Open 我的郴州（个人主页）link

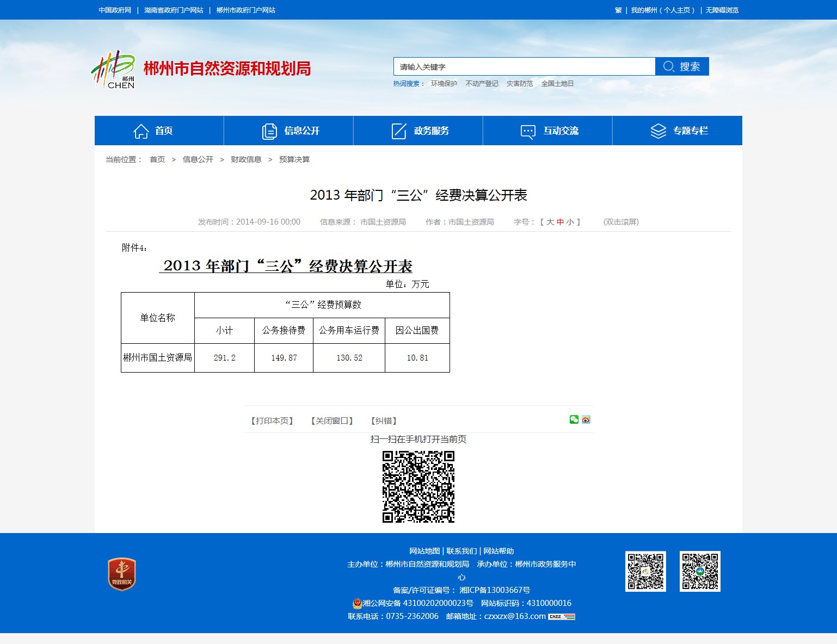pyautogui.click(x=663, y=10)
